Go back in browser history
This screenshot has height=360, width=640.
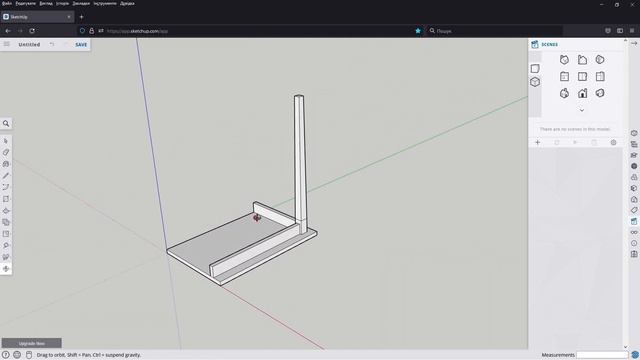pos(8,31)
